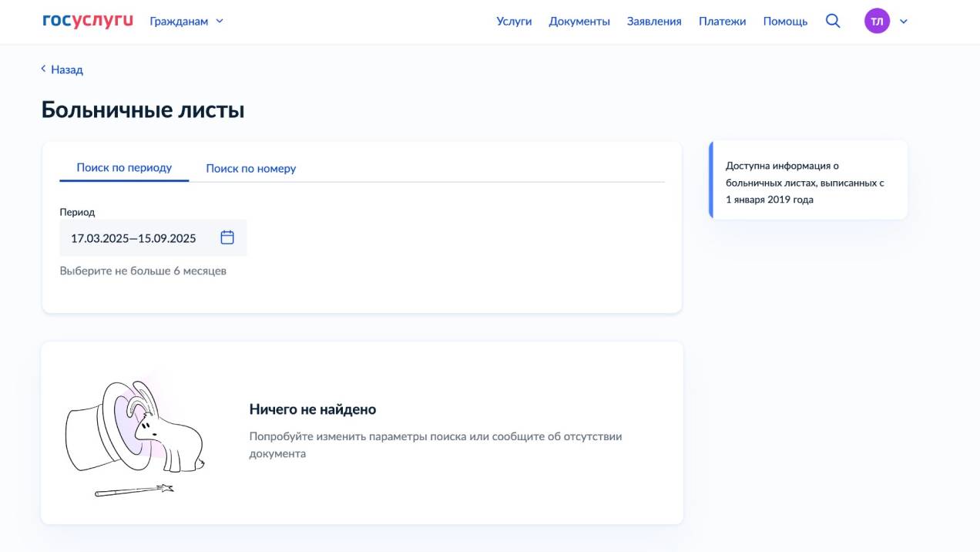The image size is (980, 552).
Task: Open the Помощь link
Action: click(x=785, y=21)
